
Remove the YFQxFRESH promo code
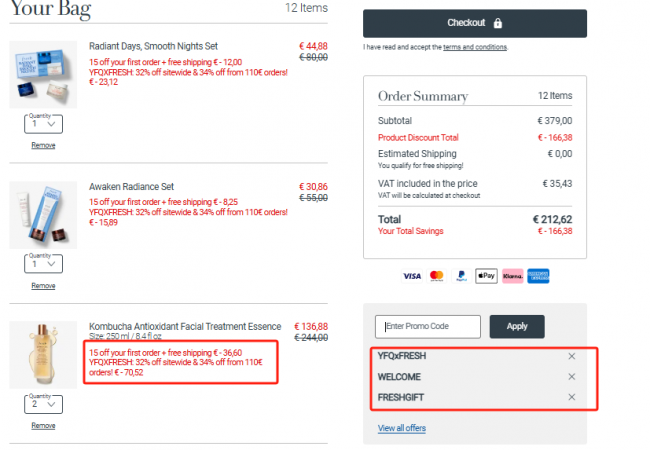point(572,356)
